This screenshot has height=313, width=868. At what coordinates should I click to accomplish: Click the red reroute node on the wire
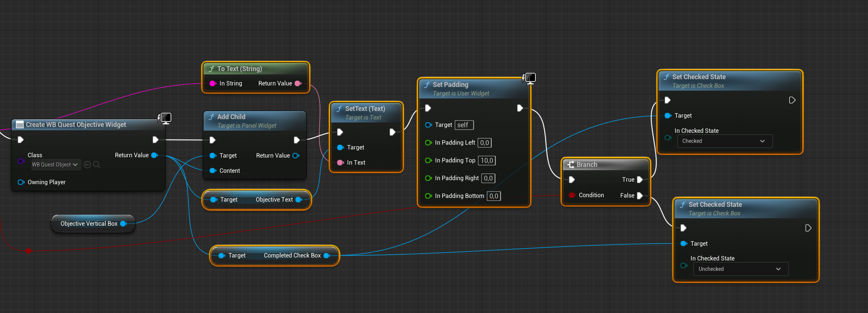tap(28, 251)
